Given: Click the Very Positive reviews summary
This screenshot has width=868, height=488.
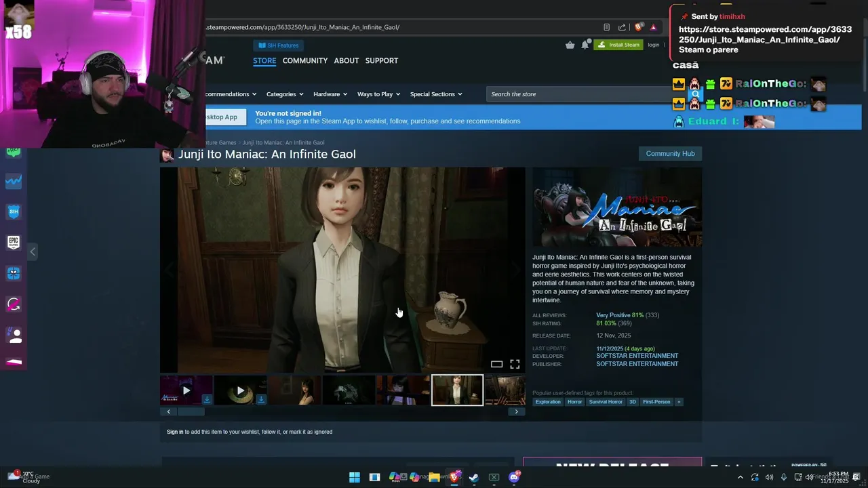Looking at the screenshot, I should click(x=613, y=315).
